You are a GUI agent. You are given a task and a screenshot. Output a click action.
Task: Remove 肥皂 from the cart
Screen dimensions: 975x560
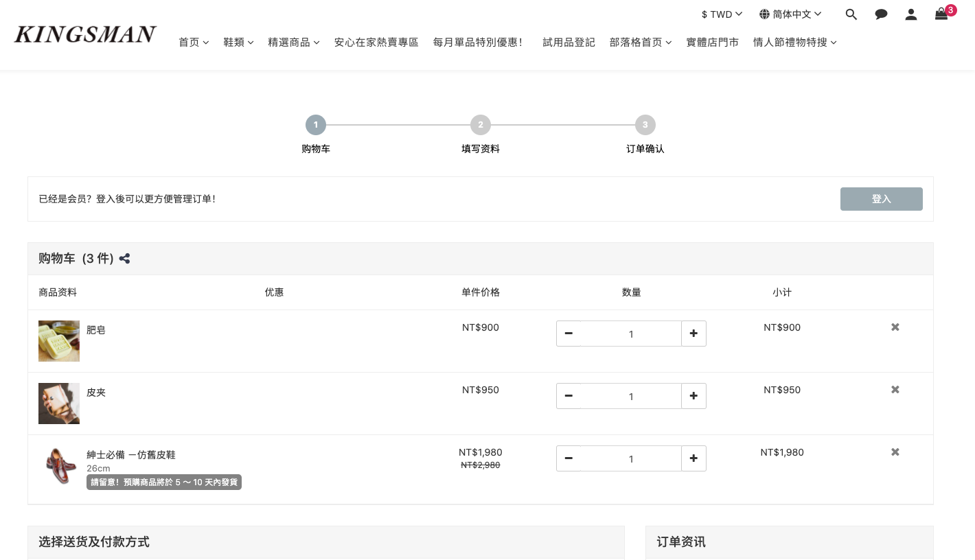point(895,327)
